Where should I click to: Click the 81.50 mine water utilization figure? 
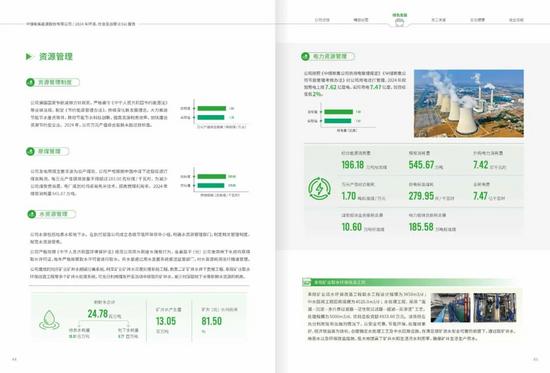click(212, 321)
